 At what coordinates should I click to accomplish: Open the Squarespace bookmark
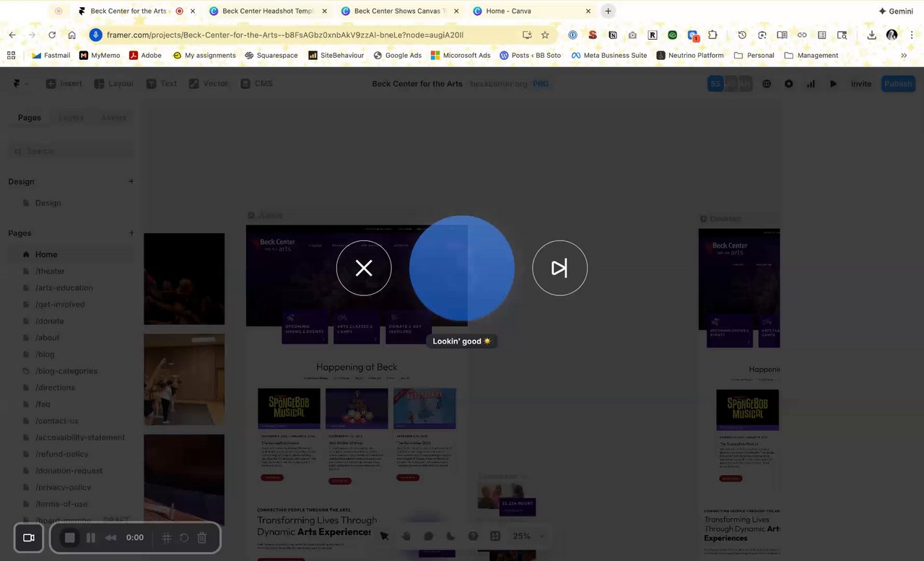(x=271, y=55)
